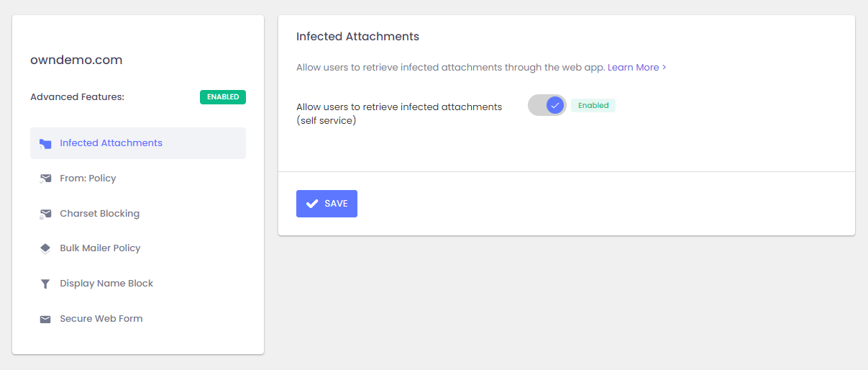Click the Display Name Block funnel icon
The width and height of the screenshot is (868, 370).
click(x=45, y=284)
